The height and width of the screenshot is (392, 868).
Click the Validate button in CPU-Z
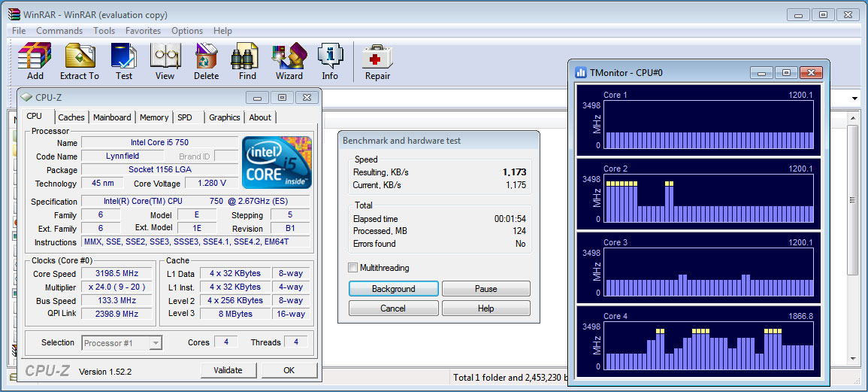click(228, 370)
